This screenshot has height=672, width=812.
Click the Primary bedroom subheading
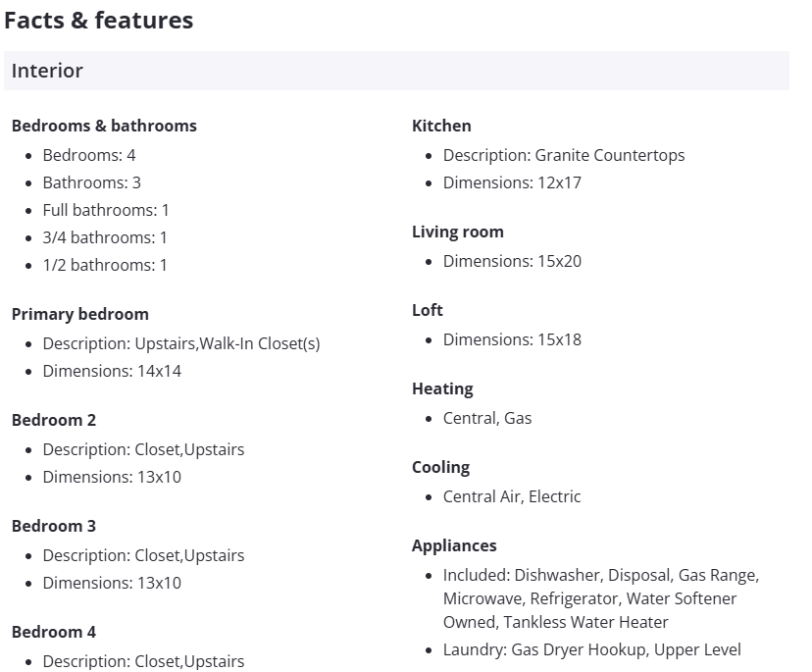point(80,314)
